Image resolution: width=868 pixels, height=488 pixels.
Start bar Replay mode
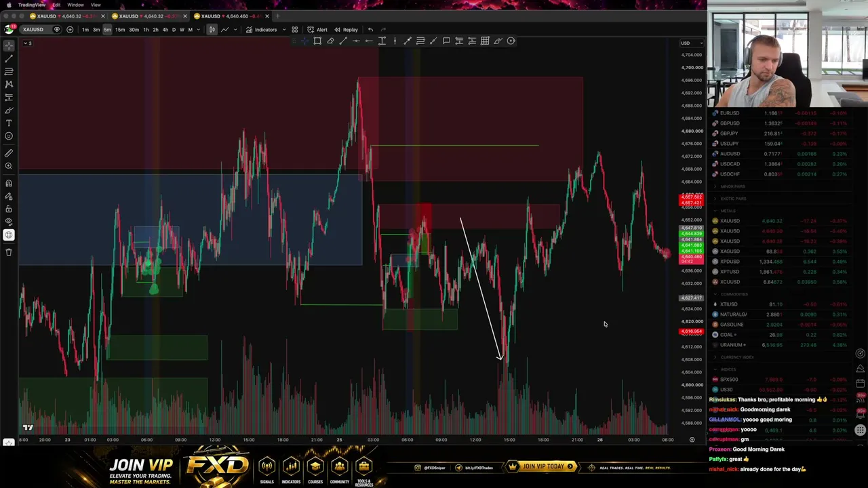click(346, 30)
